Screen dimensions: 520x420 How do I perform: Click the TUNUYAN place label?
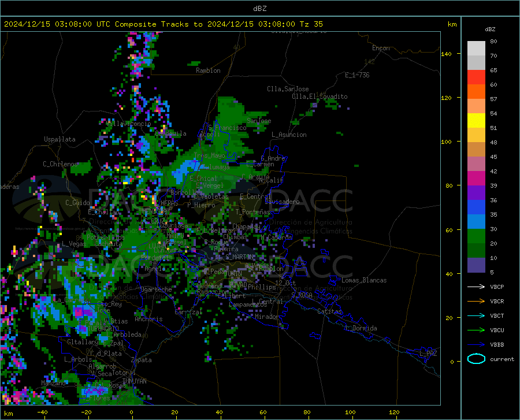134,381
